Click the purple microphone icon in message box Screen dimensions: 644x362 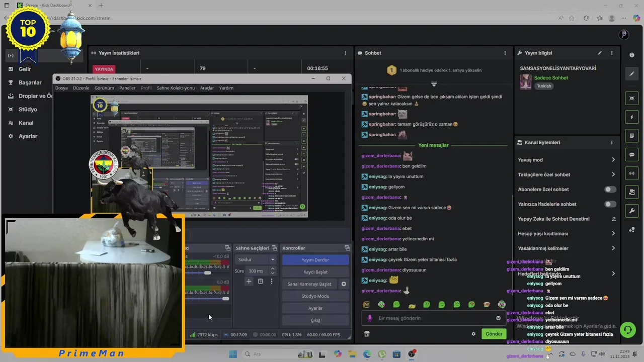(370, 318)
